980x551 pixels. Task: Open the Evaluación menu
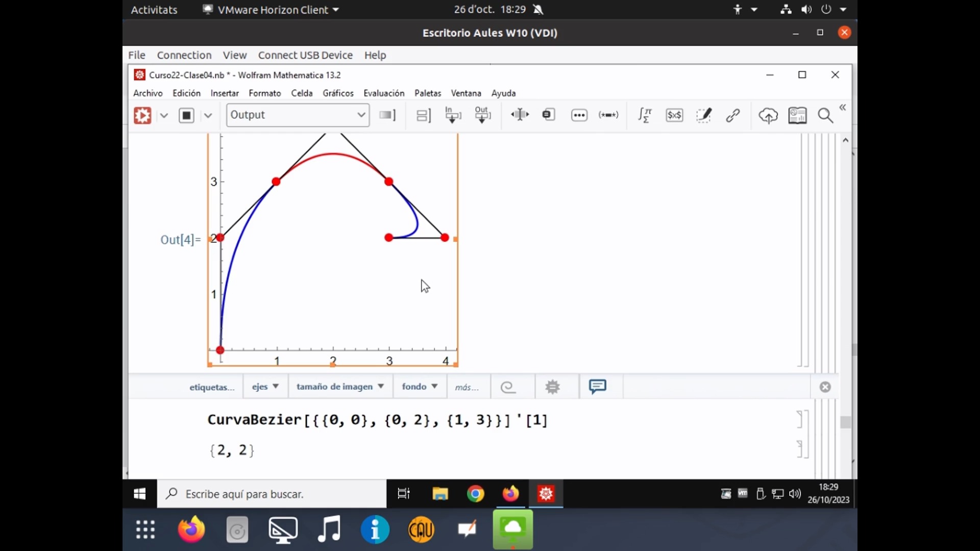pos(384,93)
